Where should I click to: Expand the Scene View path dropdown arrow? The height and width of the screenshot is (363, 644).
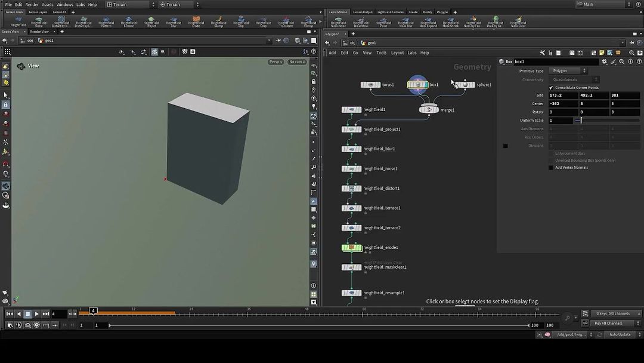point(269,41)
